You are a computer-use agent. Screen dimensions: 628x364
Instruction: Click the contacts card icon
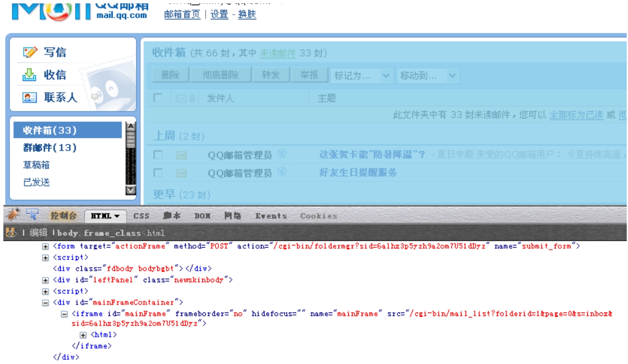click(30, 97)
